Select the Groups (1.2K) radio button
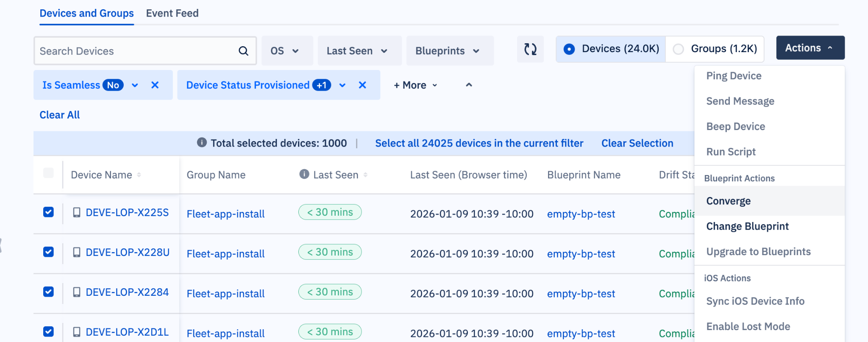868x342 pixels. point(678,49)
